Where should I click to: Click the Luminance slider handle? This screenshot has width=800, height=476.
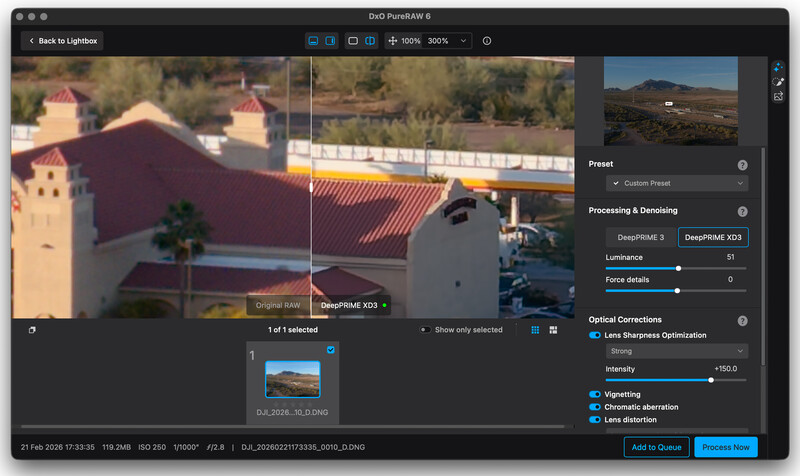click(x=678, y=268)
